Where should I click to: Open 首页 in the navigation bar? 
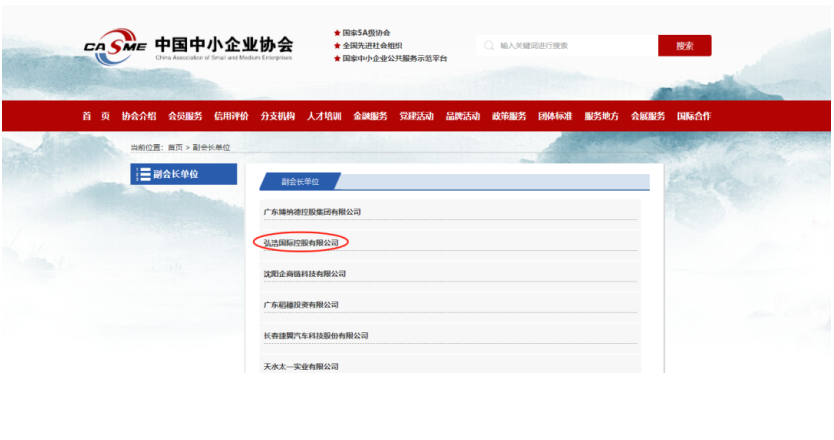(x=96, y=116)
